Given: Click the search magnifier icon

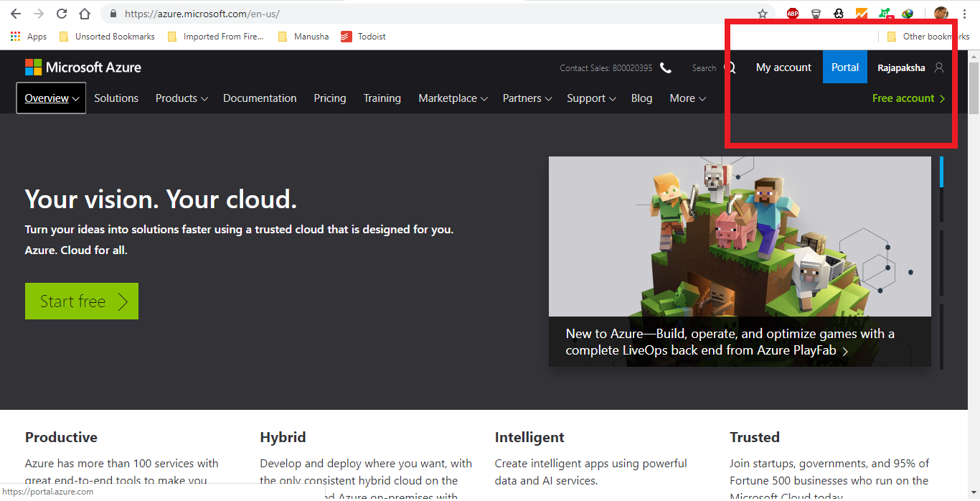Looking at the screenshot, I should (730, 67).
